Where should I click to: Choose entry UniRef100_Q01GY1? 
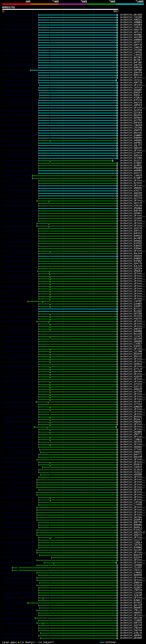[131, 161]
